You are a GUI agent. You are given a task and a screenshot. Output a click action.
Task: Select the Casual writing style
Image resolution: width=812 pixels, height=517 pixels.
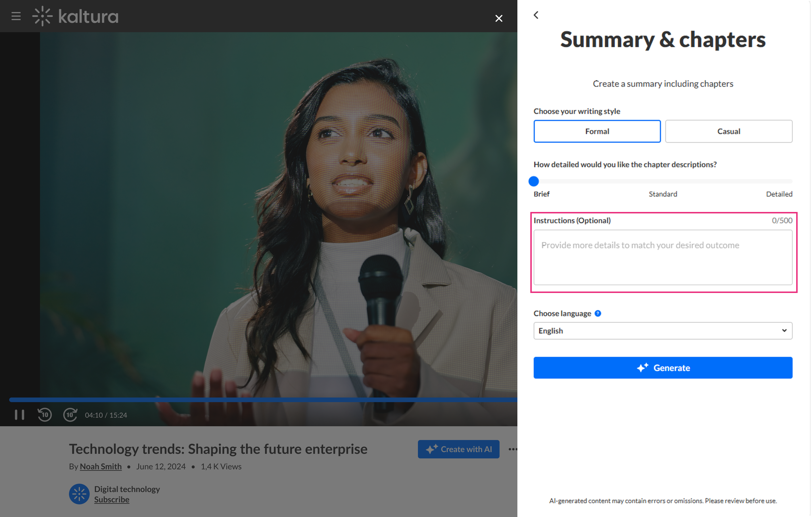pos(728,131)
